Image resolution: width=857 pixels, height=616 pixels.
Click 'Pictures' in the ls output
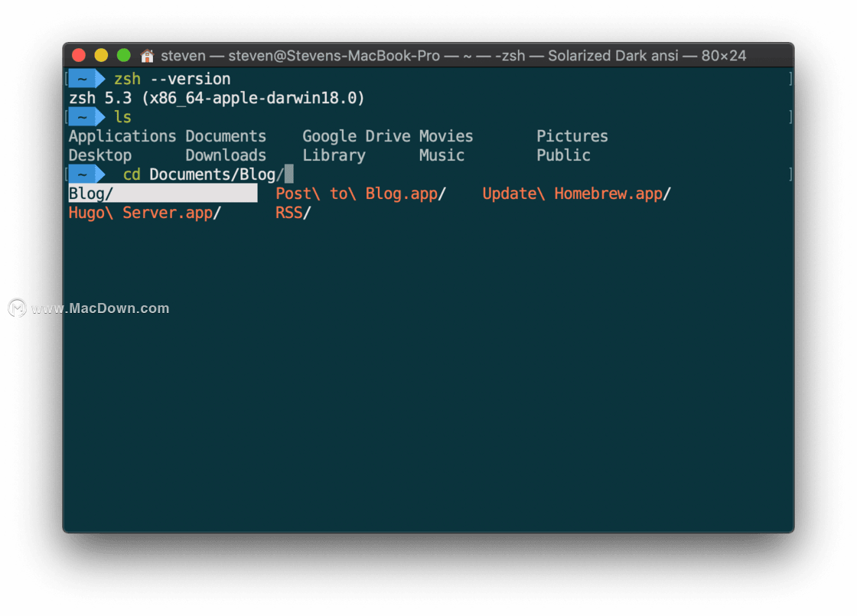pos(572,136)
